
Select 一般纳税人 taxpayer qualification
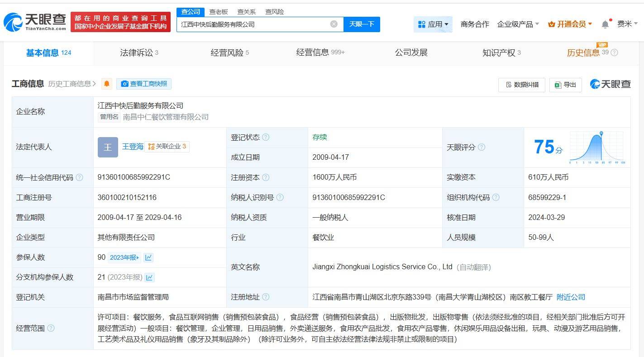point(330,217)
